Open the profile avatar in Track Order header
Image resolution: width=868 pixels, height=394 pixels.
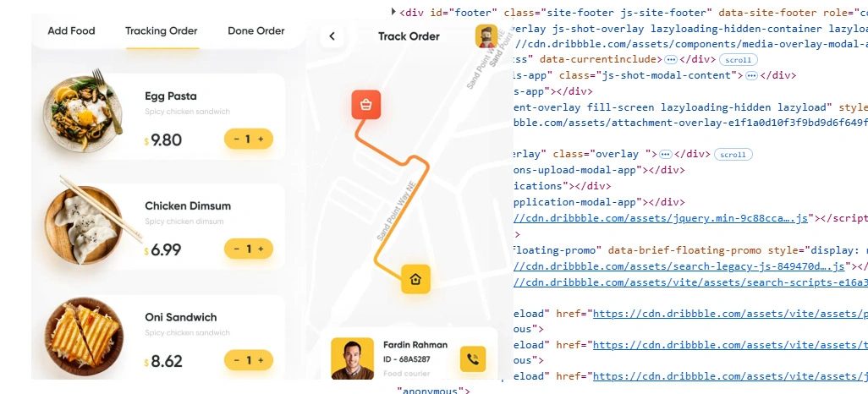486,36
